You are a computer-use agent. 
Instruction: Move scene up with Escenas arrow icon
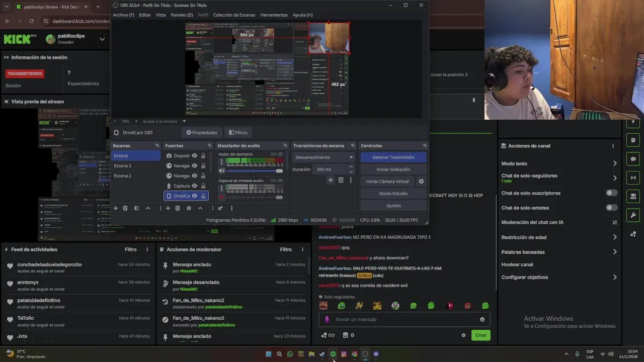tap(147, 208)
